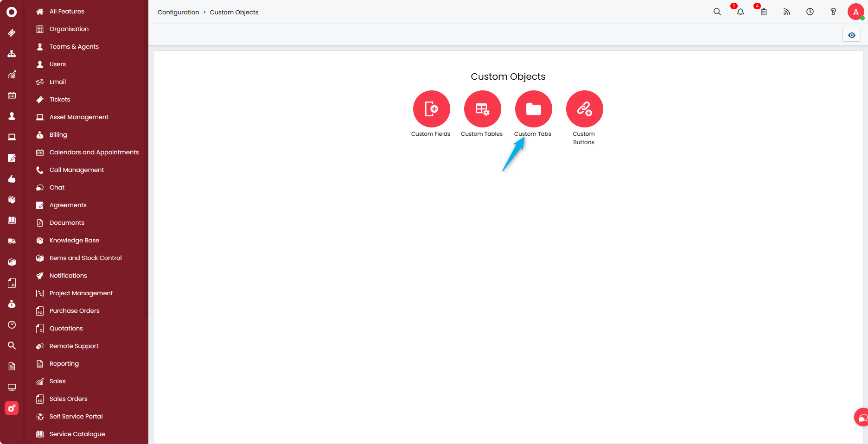Open the Custom Tabs folder icon
Image resolution: width=868 pixels, height=444 pixels.
[533, 109]
